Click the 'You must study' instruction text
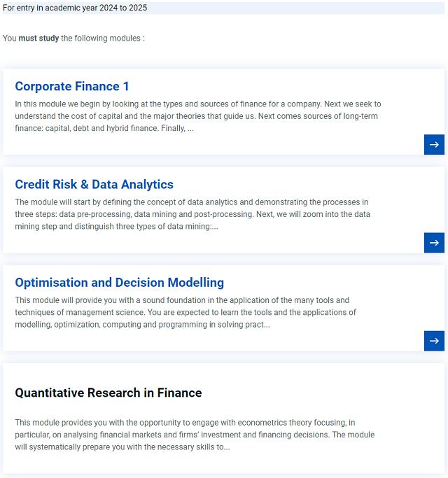The image size is (448, 478). (x=73, y=38)
